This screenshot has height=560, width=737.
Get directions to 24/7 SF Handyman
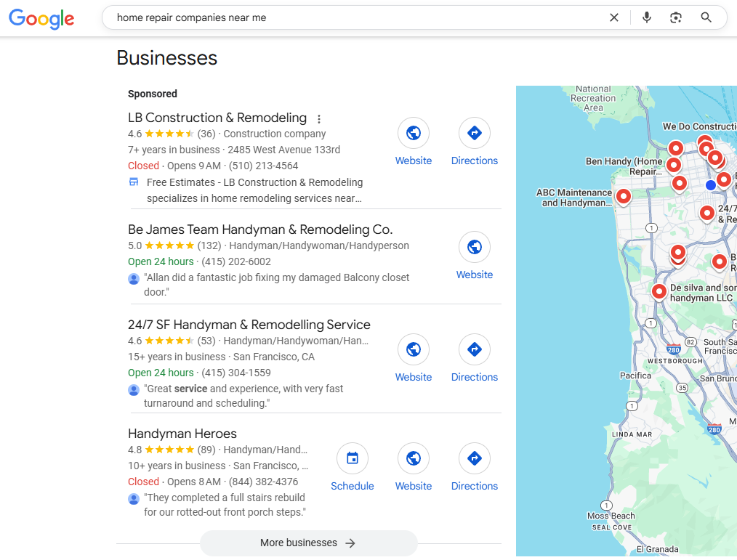click(474, 349)
